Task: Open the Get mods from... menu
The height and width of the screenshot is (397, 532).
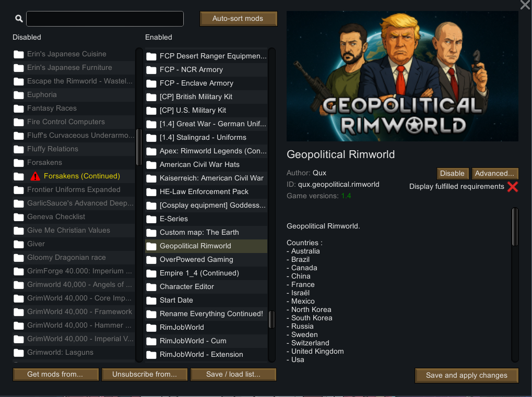Action: [56, 374]
